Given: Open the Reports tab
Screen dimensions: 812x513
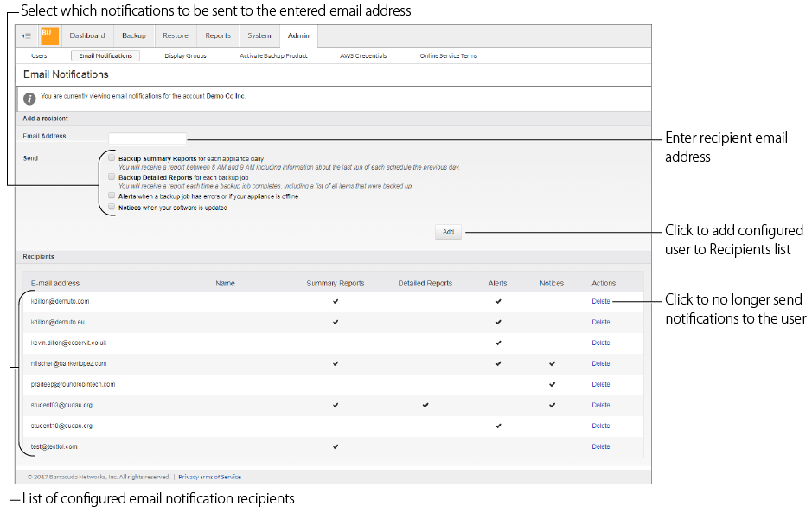Looking at the screenshot, I should [218, 35].
